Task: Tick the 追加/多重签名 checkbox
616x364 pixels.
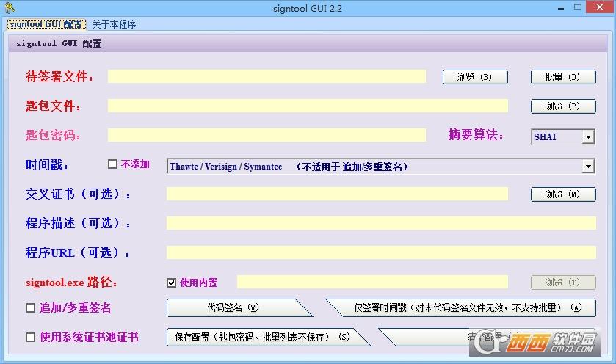Action: pyautogui.click(x=30, y=308)
